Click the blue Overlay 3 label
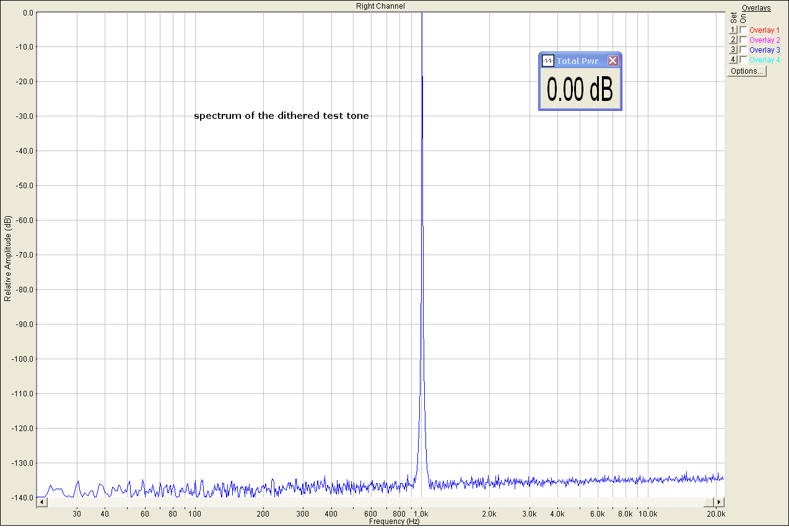This screenshot has width=789, height=532. point(764,50)
